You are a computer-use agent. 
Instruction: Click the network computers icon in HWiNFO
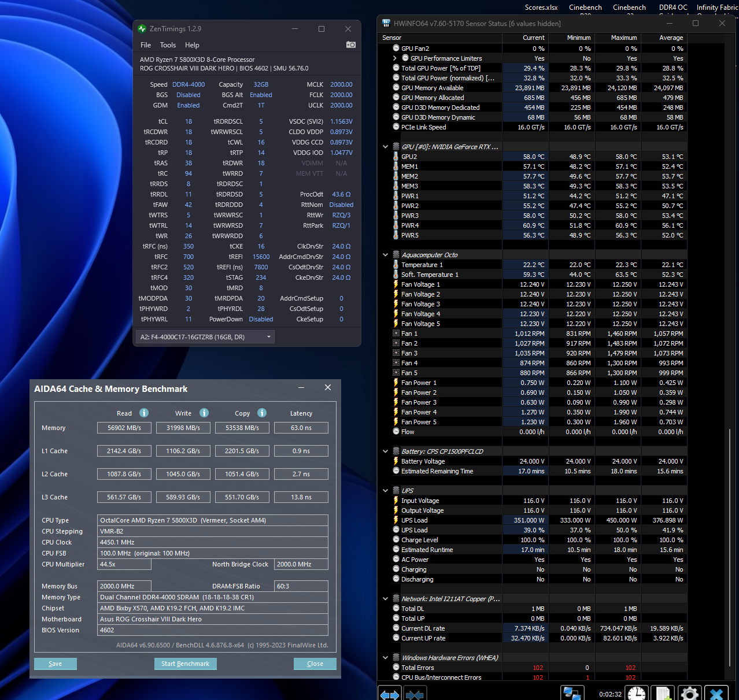tap(572, 693)
